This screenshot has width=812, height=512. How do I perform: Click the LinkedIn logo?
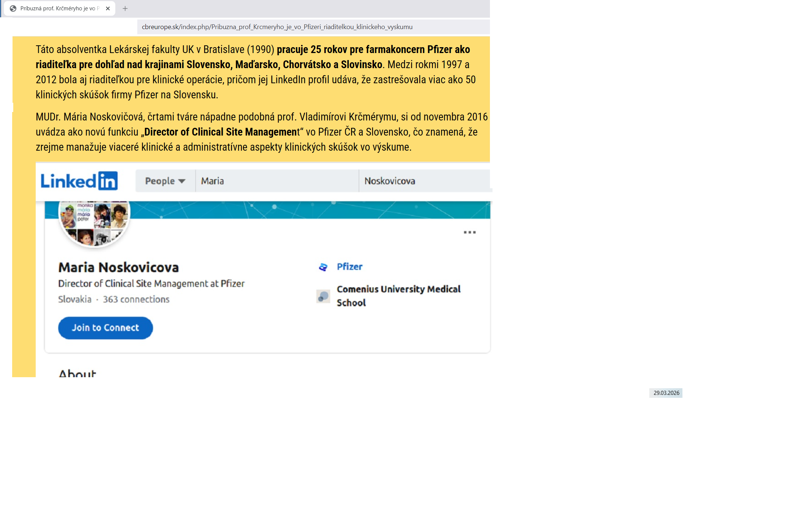coord(79,181)
